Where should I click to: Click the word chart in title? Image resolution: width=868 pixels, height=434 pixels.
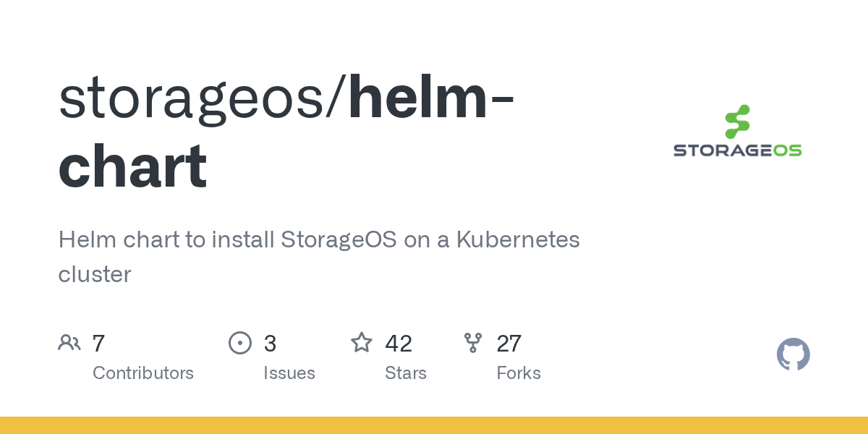(x=132, y=166)
